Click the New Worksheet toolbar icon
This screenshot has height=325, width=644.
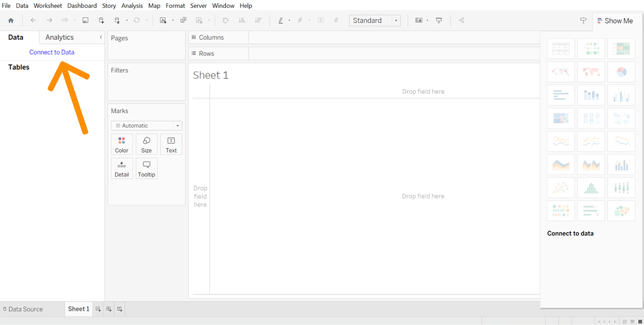(163, 20)
